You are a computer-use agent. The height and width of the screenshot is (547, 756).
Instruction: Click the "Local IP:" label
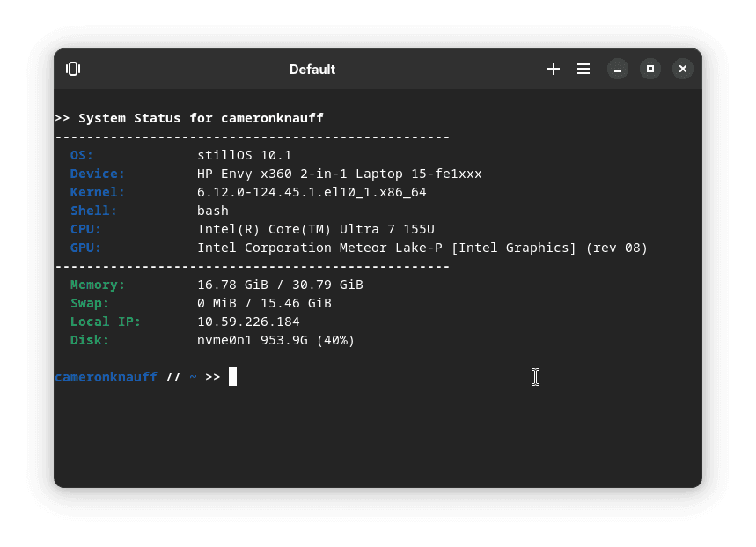click(105, 322)
